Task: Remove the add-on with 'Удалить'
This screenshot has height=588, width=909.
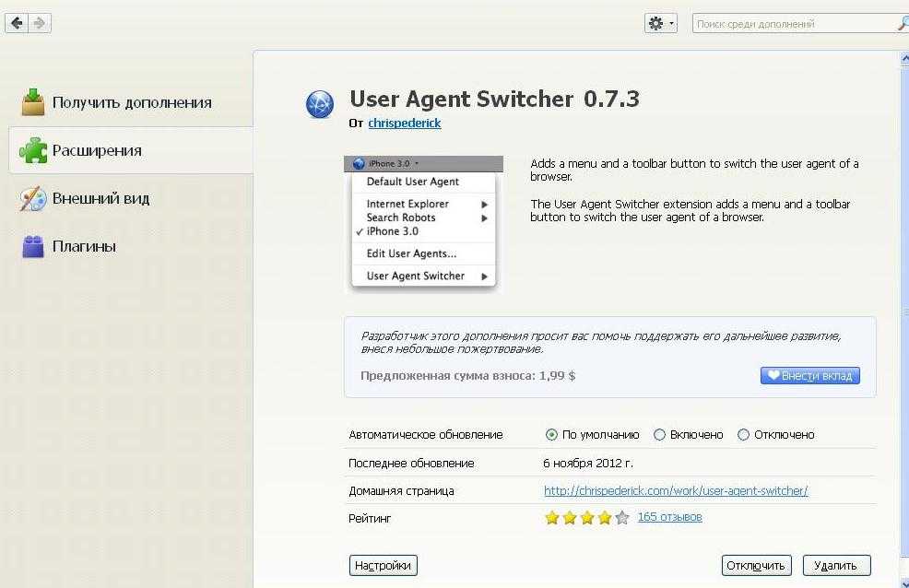Action: [x=836, y=565]
